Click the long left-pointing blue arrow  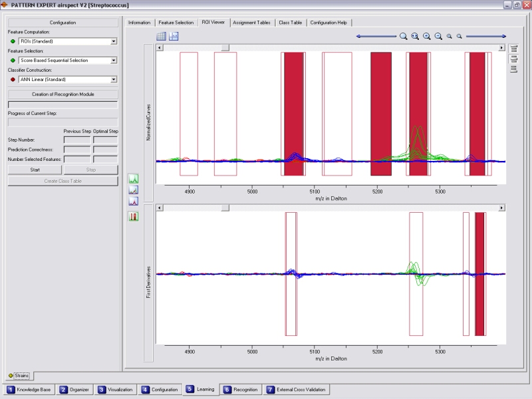click(x=376, y=37)
